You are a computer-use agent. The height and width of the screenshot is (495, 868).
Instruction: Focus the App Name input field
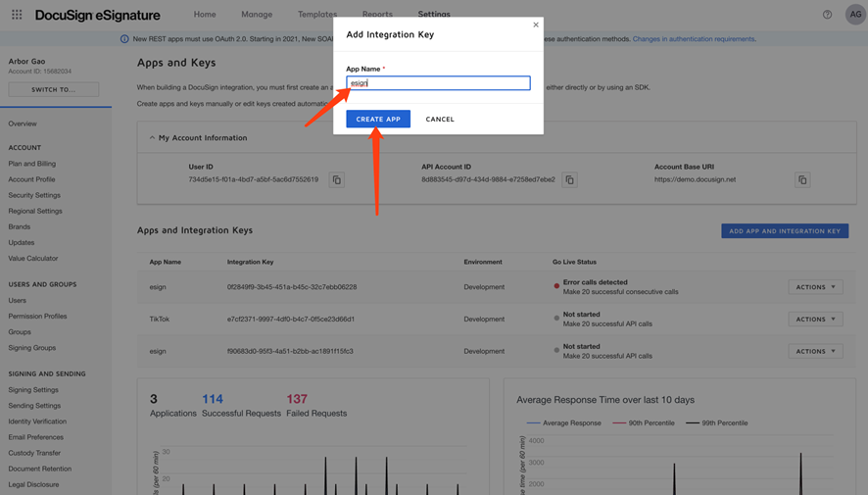pos(438,83)
